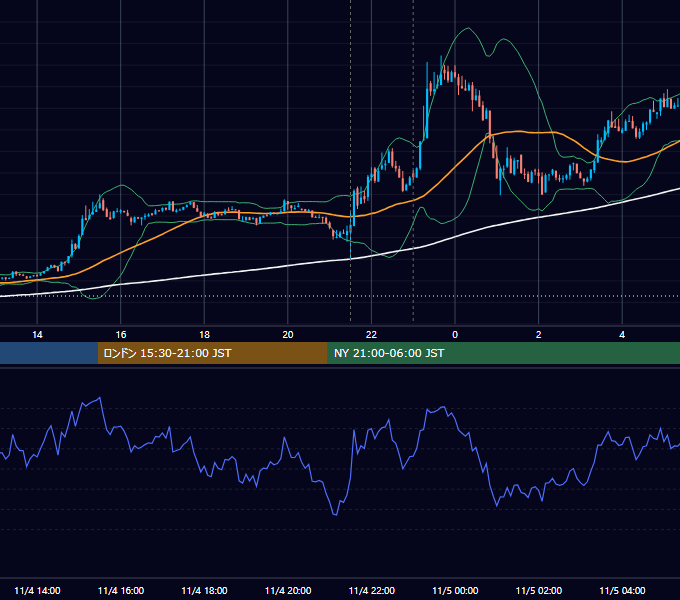Screen dimensions: 680x600
Task: Click the 11/5 02:00 time label
Action: coord(539,590)
